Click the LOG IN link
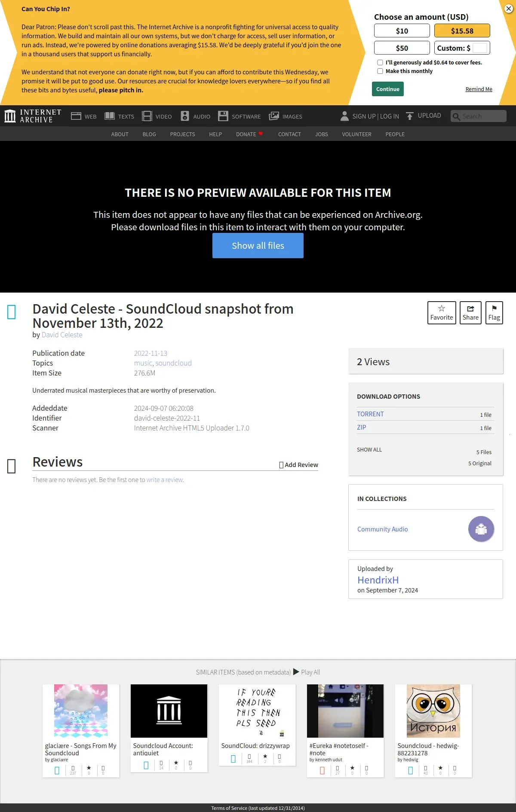The height and width of the screenshot is (812, 516). tap(390, 116)
